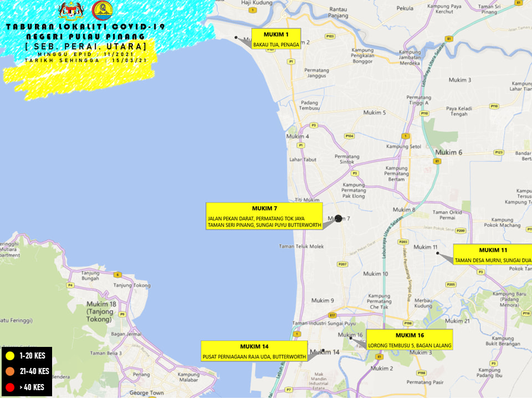Select the MUKIM 7 Jalan Pekan Darat callout
The height and width of the screenshot is (399, 532).
(x=264, y=216)
